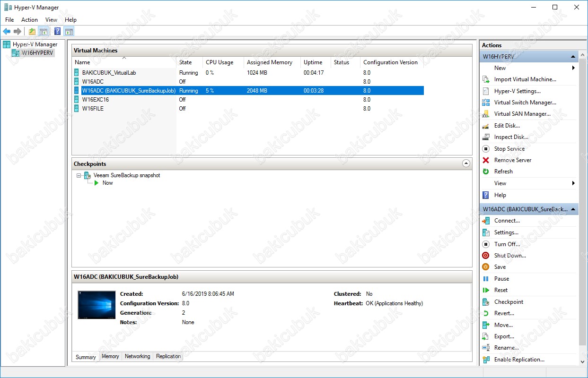Viewport: 588px width, 378px height.
Task: Open the View menu in menu bar
Action: point(51,20)
